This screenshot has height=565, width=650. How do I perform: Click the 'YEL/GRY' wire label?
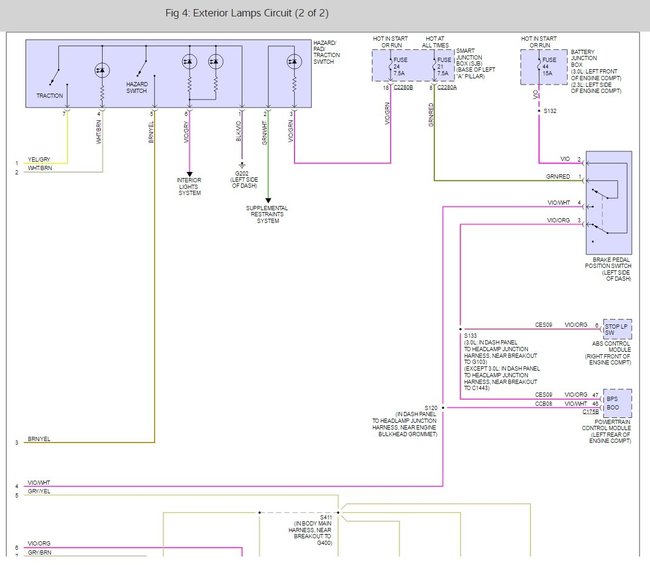[39, 159]
